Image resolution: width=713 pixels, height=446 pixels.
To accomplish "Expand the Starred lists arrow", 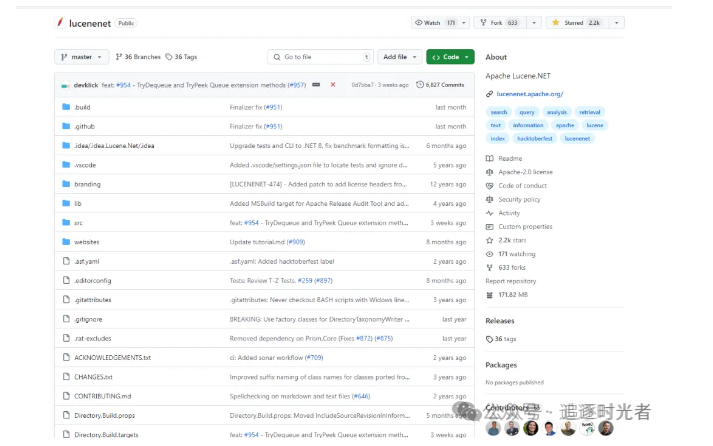I will click(617, 23).
